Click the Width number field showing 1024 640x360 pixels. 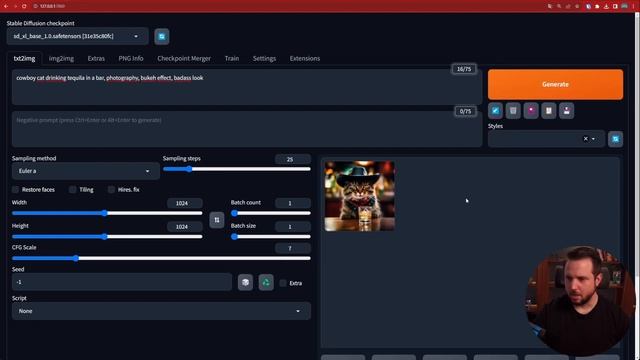[x=184, y=203]
